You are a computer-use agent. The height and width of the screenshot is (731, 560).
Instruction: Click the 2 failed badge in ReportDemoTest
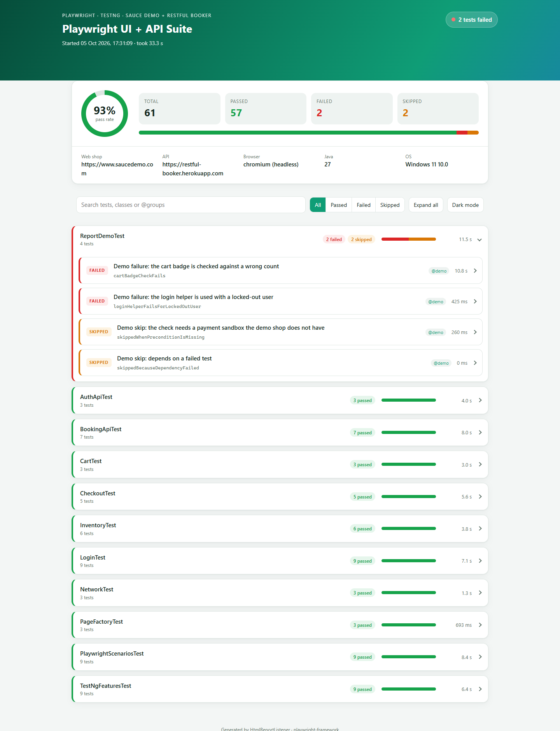pos(334,240)
